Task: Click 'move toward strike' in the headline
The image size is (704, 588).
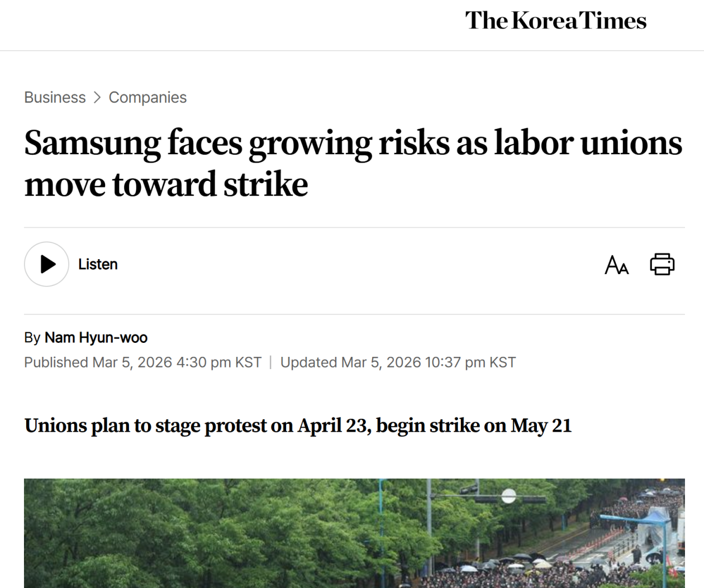Action: coord(166,184)
